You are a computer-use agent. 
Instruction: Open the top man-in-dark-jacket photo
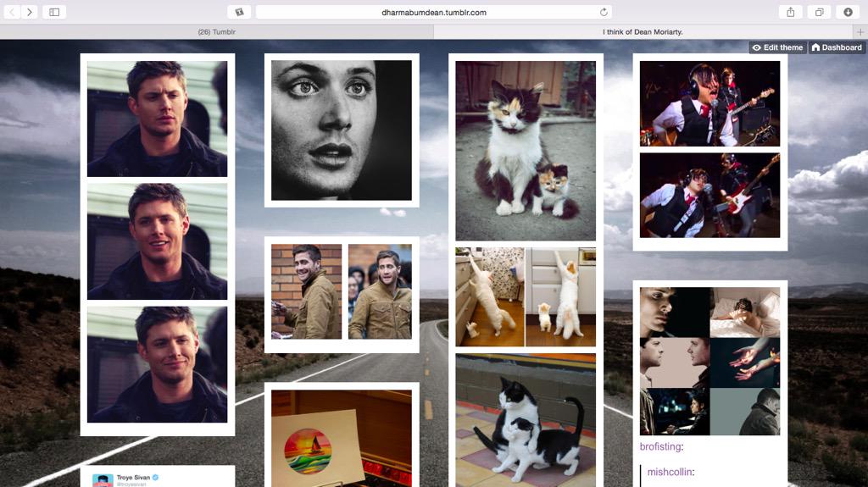click(157, 119)
